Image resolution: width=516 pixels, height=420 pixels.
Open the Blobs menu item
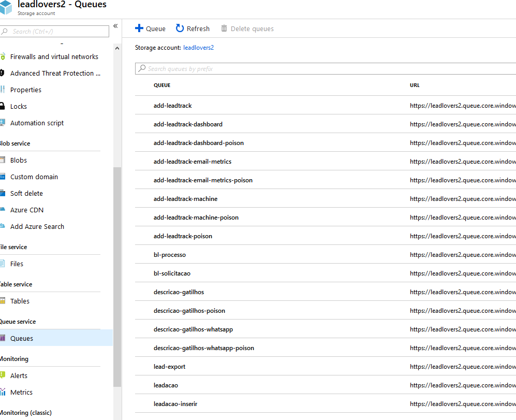click(x=19, y=160)
